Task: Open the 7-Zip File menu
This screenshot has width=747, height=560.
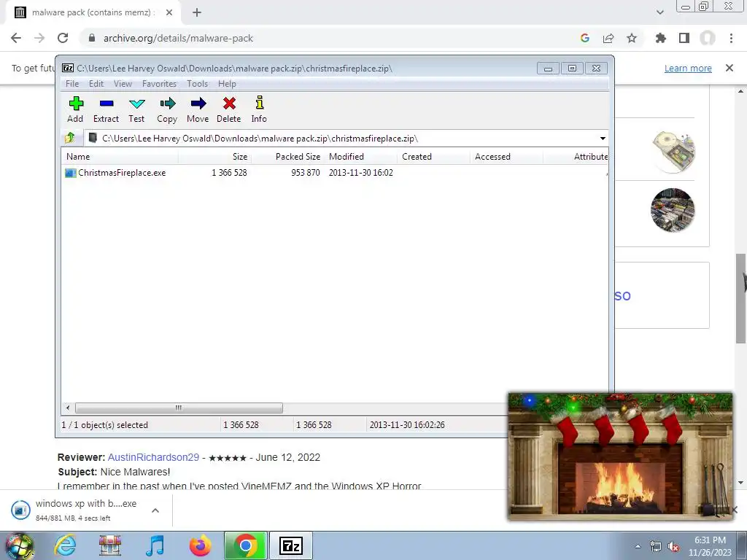Action: (72, 84)
